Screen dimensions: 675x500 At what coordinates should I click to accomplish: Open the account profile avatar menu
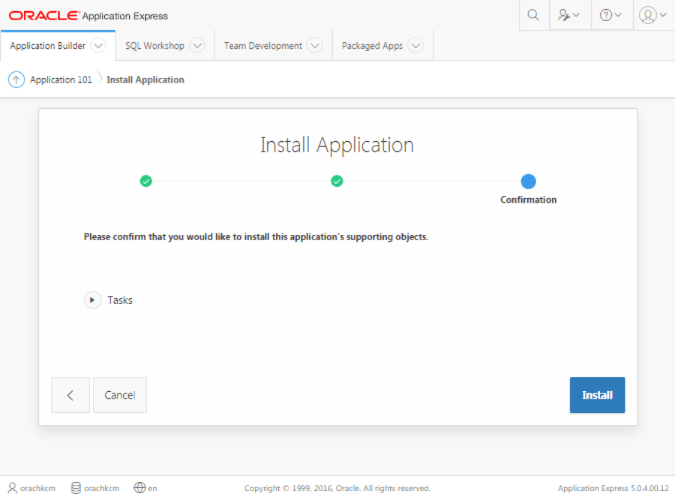coord(653,15)
